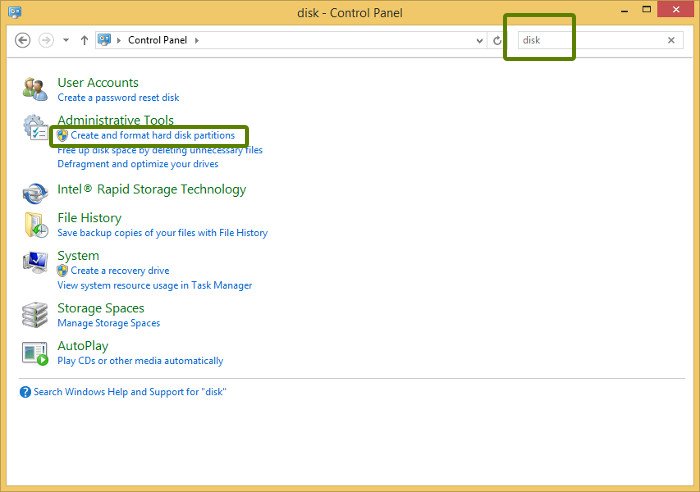
Task: Refresh the Control Panel view
Action: point(498,40)
